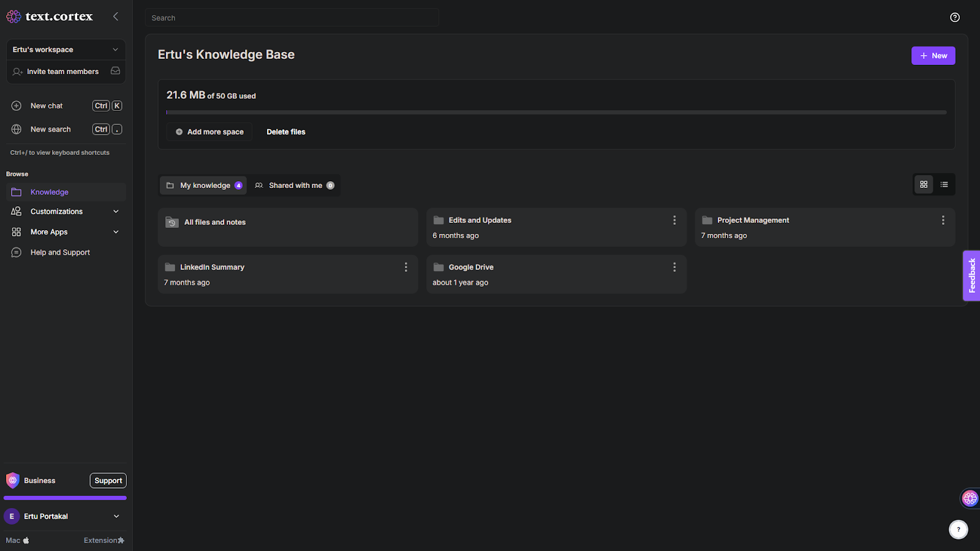Switch to grid view layout
This screenshot has height=551, width=980.
click(924, 184)
